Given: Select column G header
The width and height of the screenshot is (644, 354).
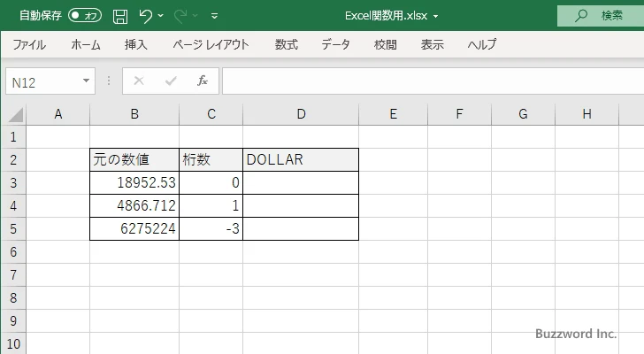Looking at the screenshot, I should coord(523,114).
